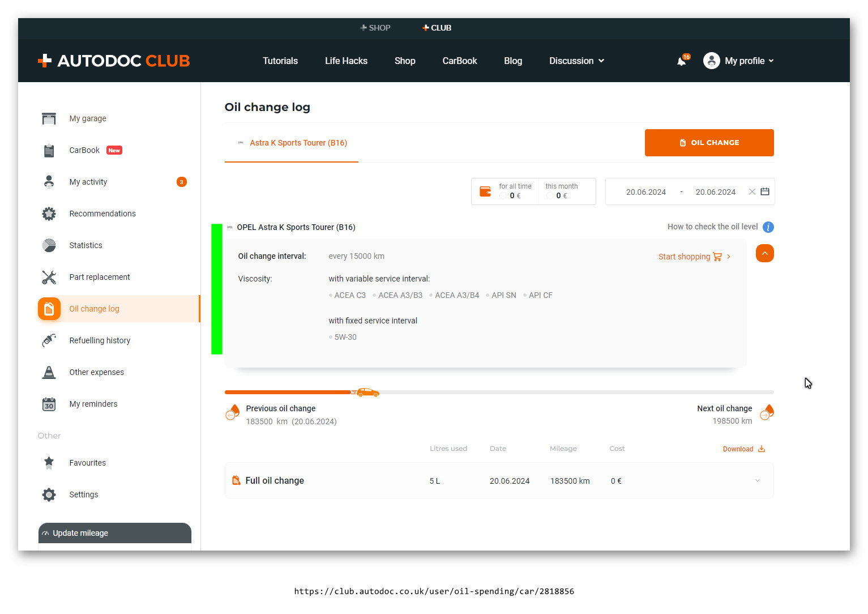Viewport: 868px width, 614px height.
Task: Switch to the CLUB site tab
Action: [437, 28]
